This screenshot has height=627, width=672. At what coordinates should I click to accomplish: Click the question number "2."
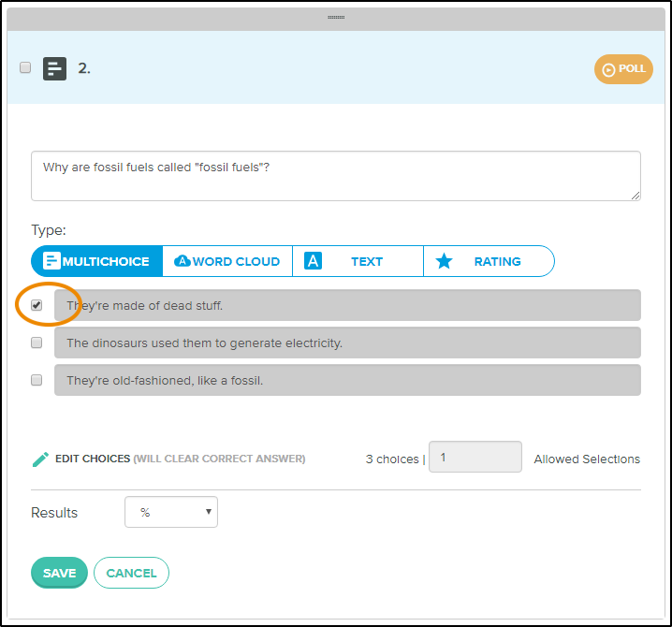[84, 68]
